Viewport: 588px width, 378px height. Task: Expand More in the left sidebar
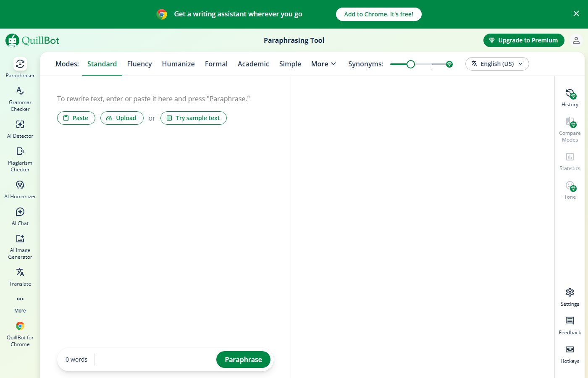[20, 303]
